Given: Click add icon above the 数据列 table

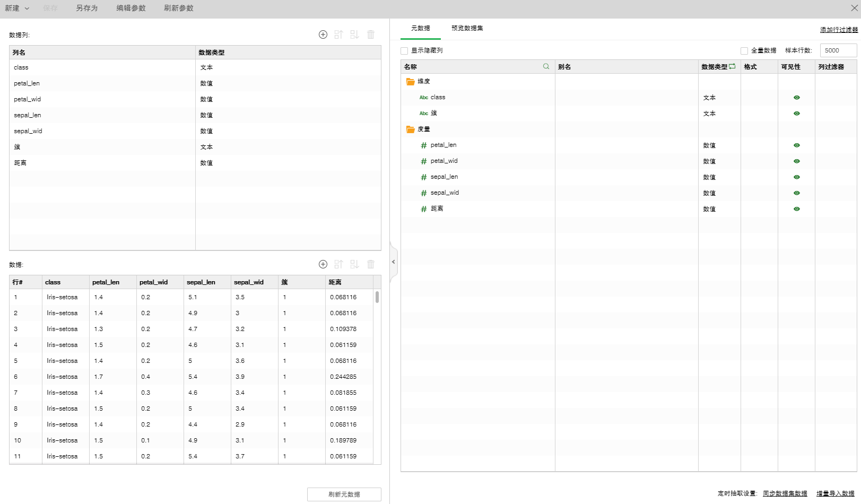Looking at the screenshot, I should click(x=323, y=34).
